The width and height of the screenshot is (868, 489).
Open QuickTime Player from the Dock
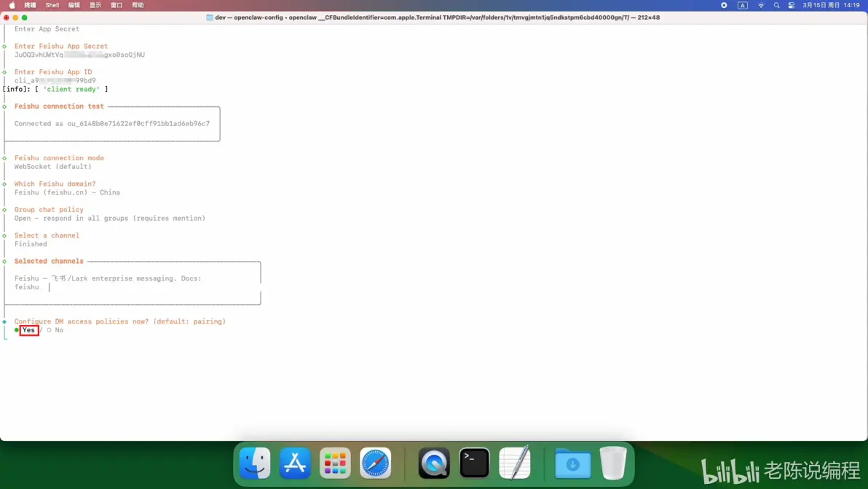[434, 463]
